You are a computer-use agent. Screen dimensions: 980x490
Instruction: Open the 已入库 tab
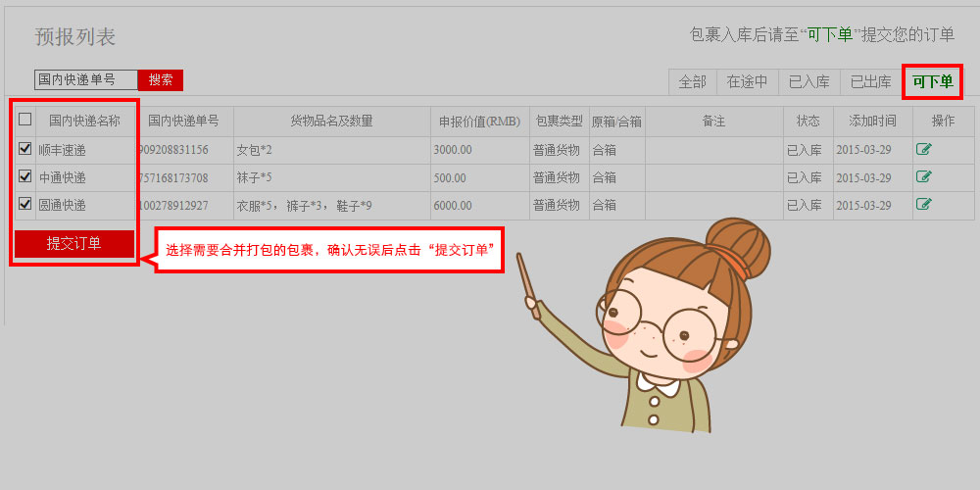tap(808, 81)
